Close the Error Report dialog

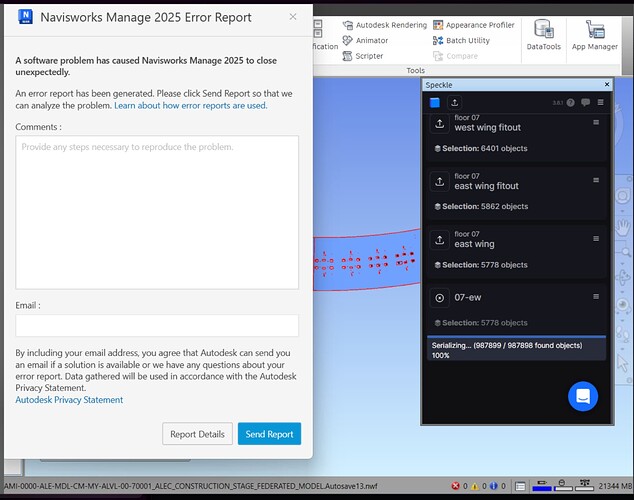pos(293,17)
